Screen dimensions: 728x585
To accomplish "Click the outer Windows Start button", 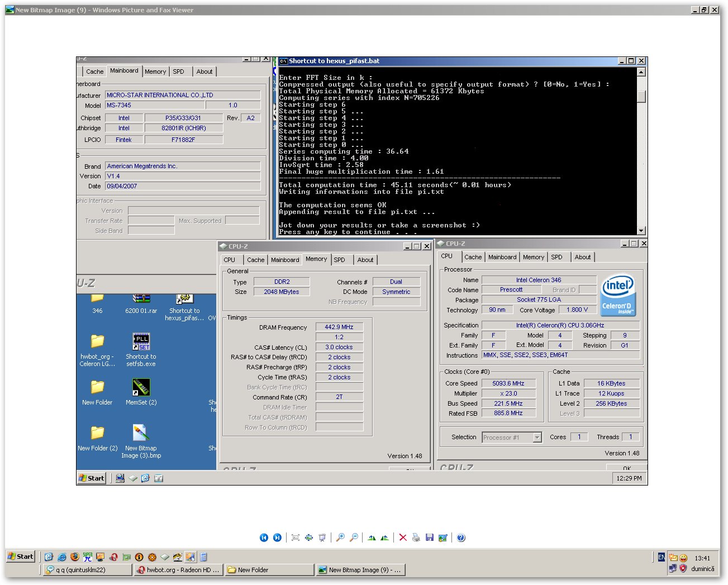I will tap(21, 556).
